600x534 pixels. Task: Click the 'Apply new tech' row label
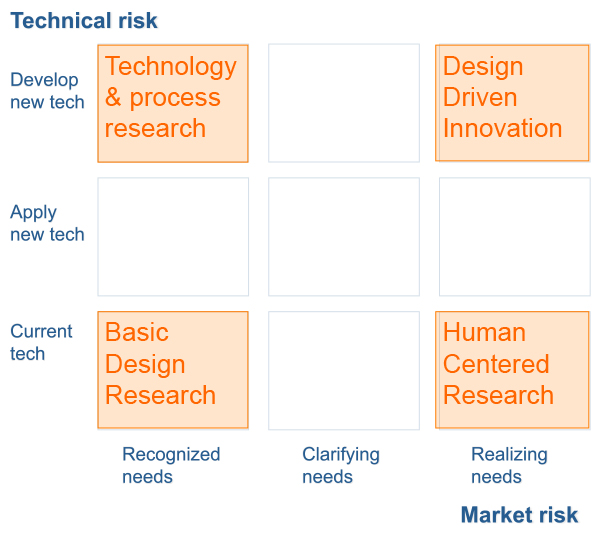(46, 223)
